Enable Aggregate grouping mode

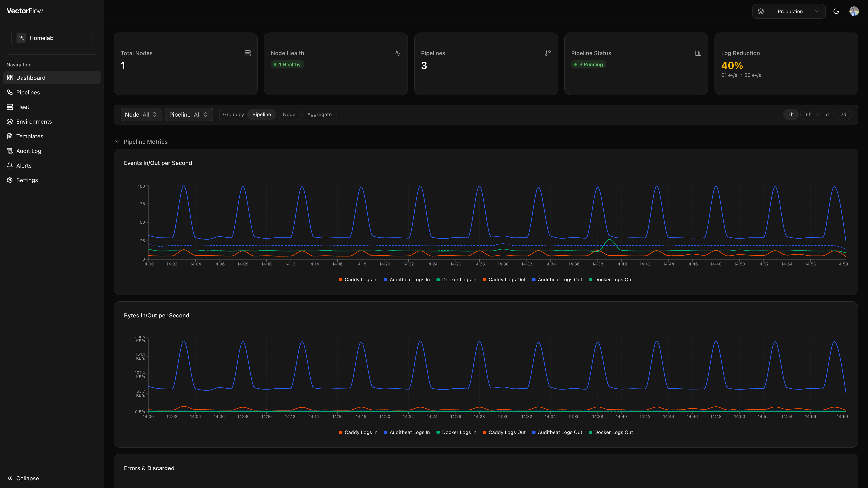tap(319, 115)
